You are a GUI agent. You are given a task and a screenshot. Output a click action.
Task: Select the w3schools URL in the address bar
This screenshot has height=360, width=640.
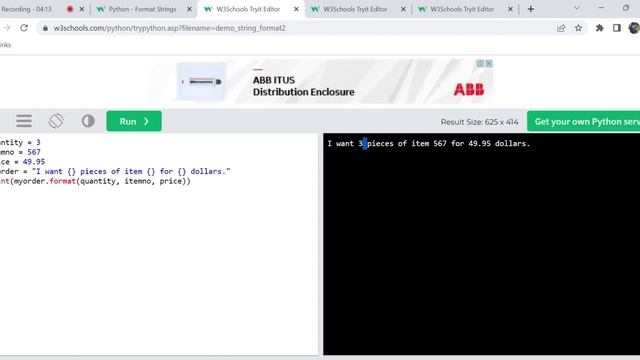[169, 28]
